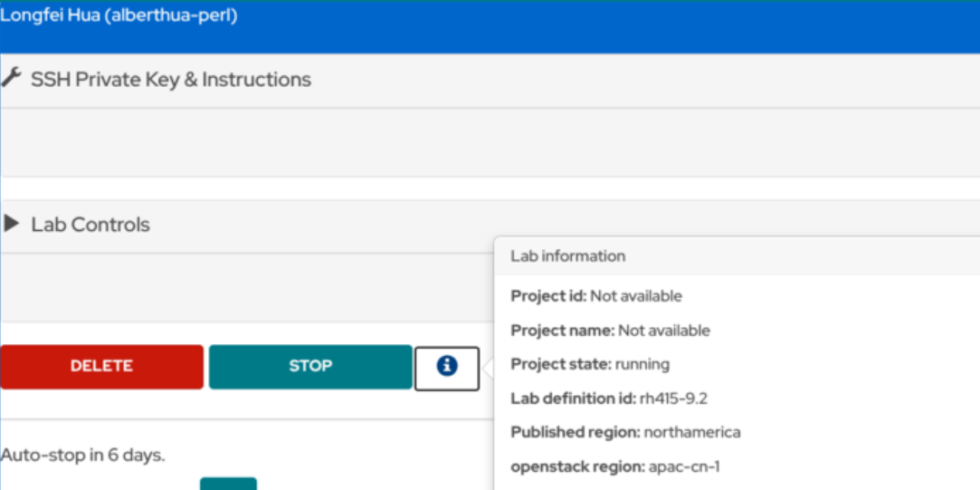Click the empty panel beneath Lab Controls header
The width and height of the screenshot is (980, 490).
(244, 287)
